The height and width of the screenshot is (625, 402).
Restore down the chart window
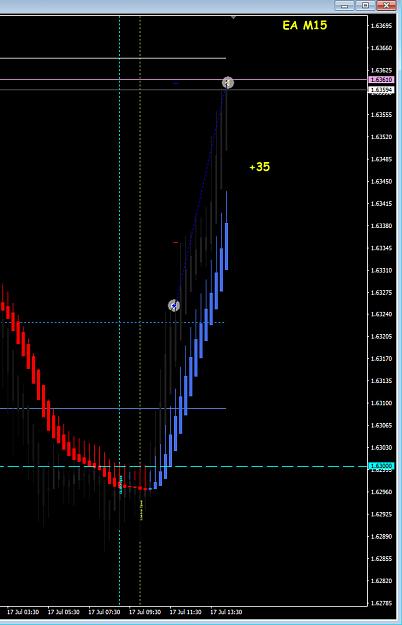click(x=365, y=5)
